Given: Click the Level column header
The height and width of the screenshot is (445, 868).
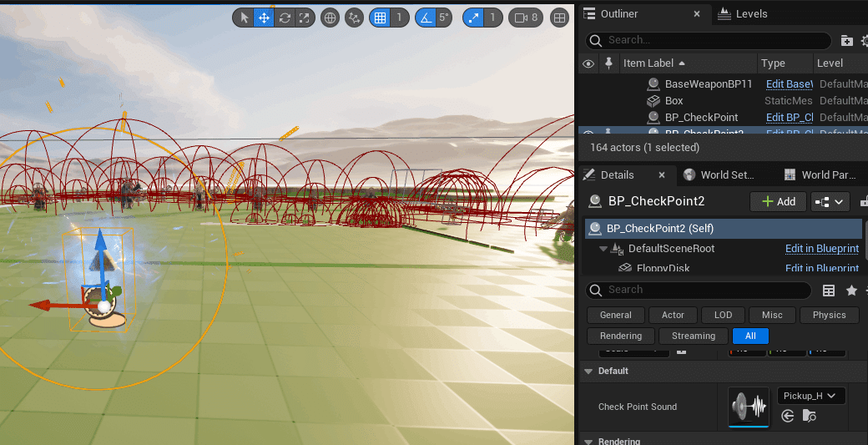Looking at the screenshot, I should (x=830, y=63).
